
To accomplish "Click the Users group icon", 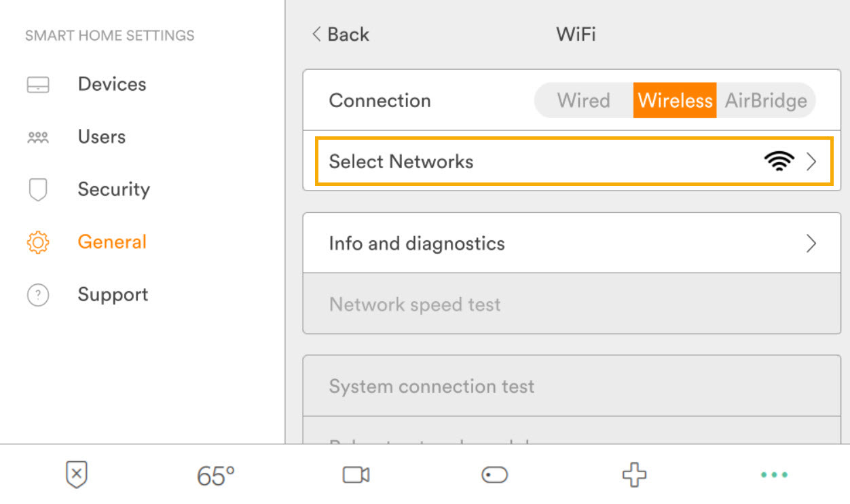I will click(38, 138).
